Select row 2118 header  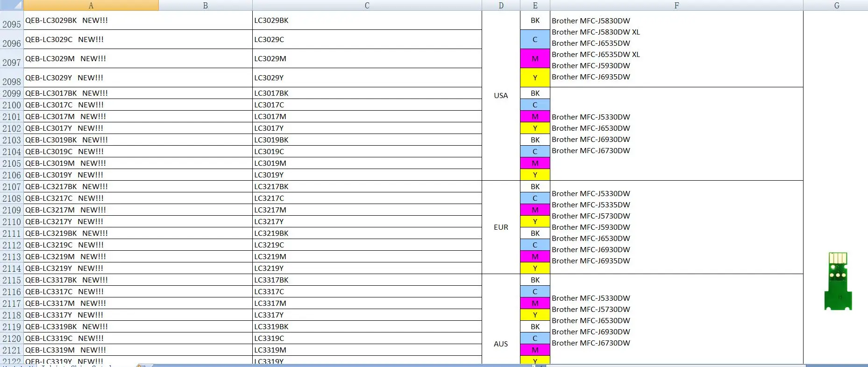point(12,315)
